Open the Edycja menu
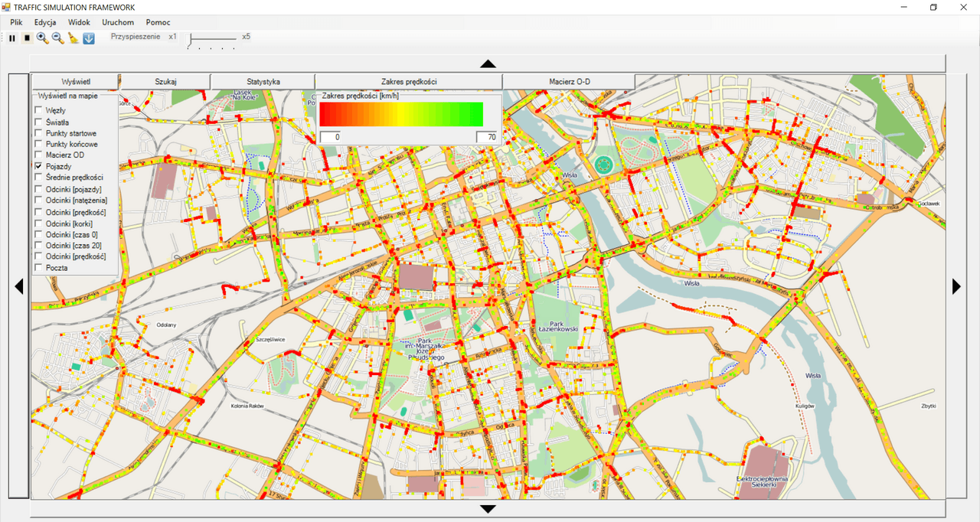 45,22
